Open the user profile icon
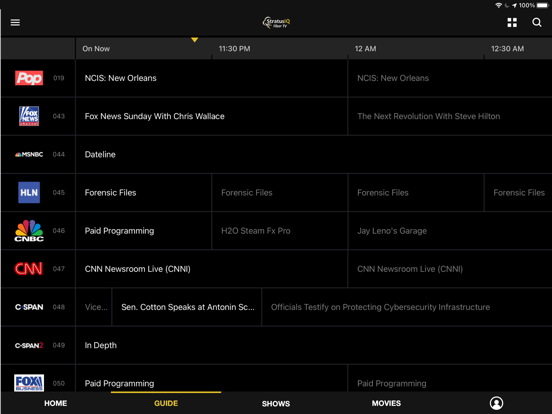 coord(496,403)
